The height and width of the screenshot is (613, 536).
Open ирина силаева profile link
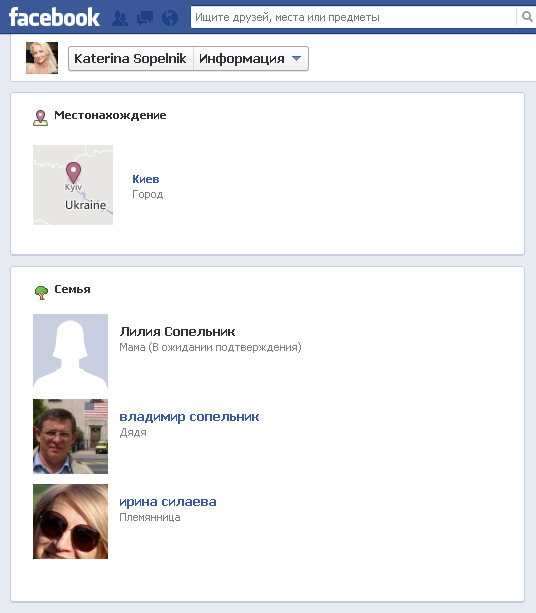tap(168, 502)
